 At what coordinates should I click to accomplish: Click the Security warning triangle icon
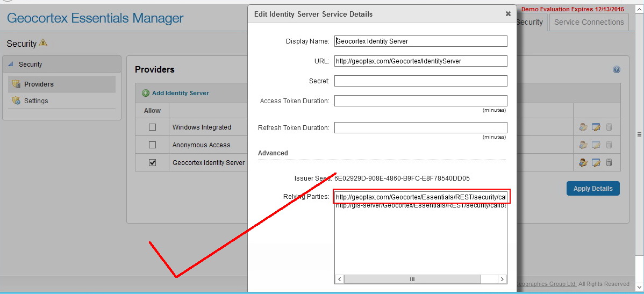[x=43, y=42]
